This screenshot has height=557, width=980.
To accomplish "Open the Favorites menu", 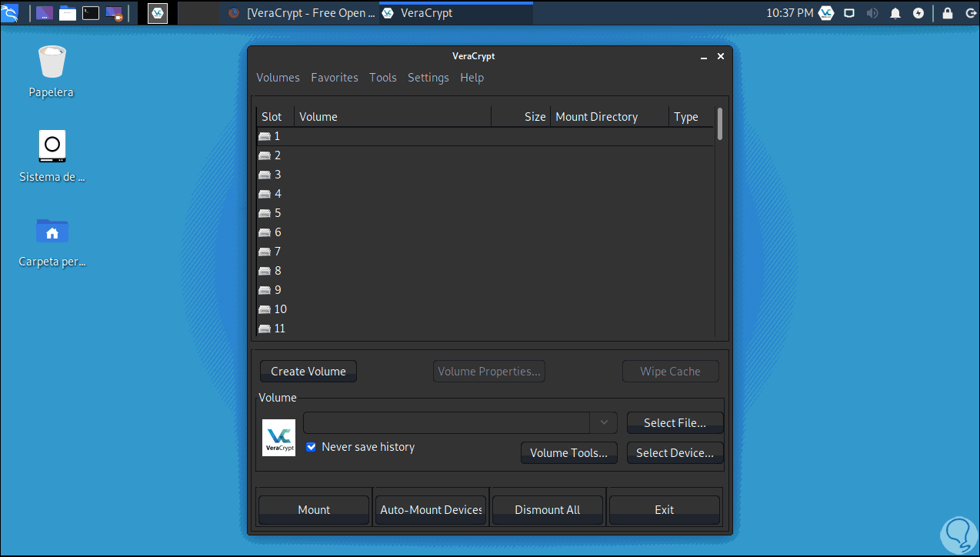I will coord(335,78).
